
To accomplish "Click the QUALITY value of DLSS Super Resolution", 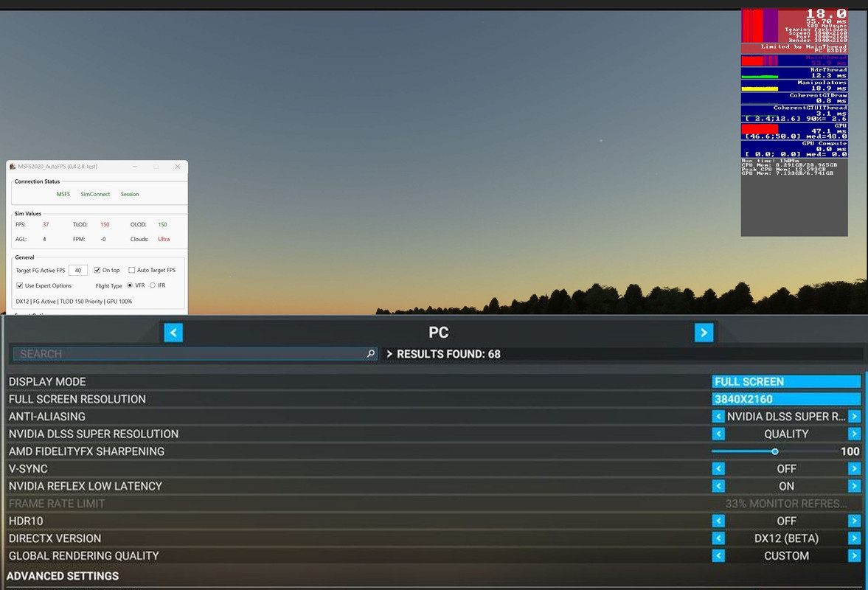I will tap(786, 434).
